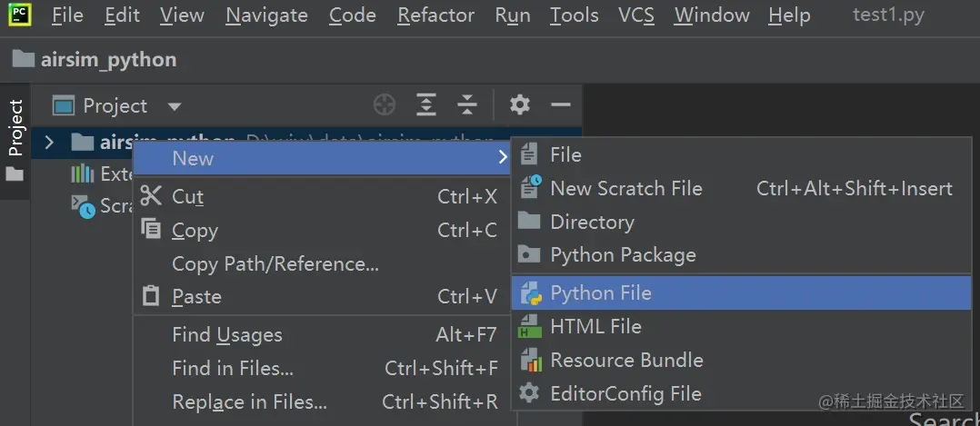Hide the Project panel with minus icon
The image size is (980, 426).
tap(561, 105)
